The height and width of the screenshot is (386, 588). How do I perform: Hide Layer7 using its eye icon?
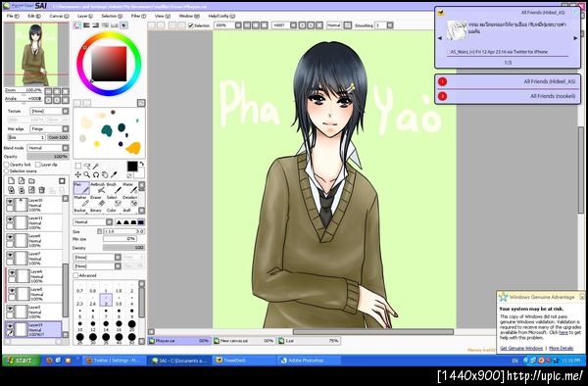coord(10,255)
